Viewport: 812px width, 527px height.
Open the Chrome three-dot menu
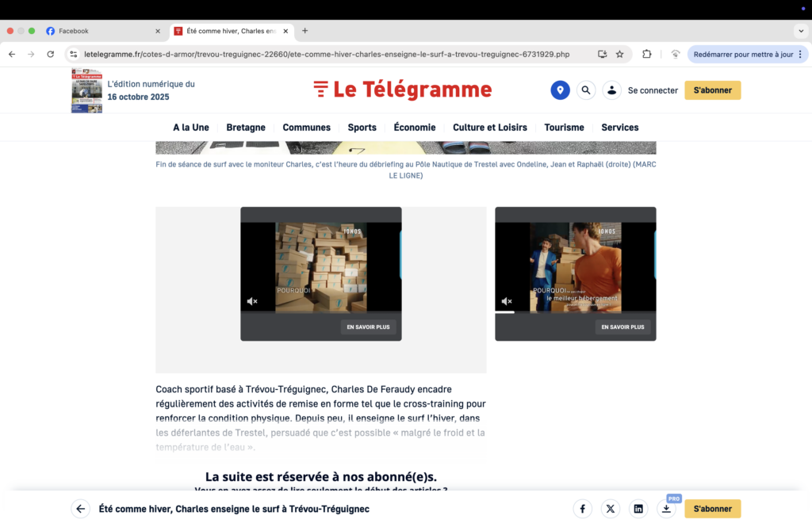point(800,54)
